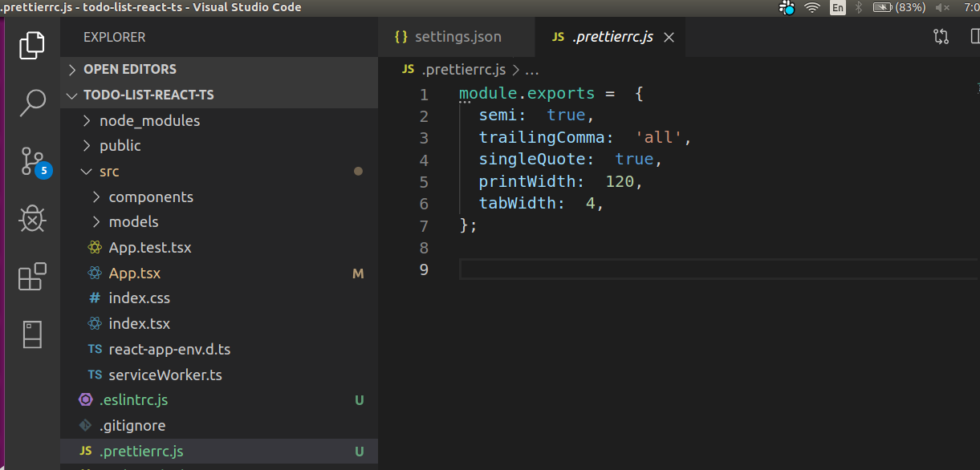The width and height of the screenshot is (980, 470).
Task: Open the Extensions view
Action: pos(32,276)
